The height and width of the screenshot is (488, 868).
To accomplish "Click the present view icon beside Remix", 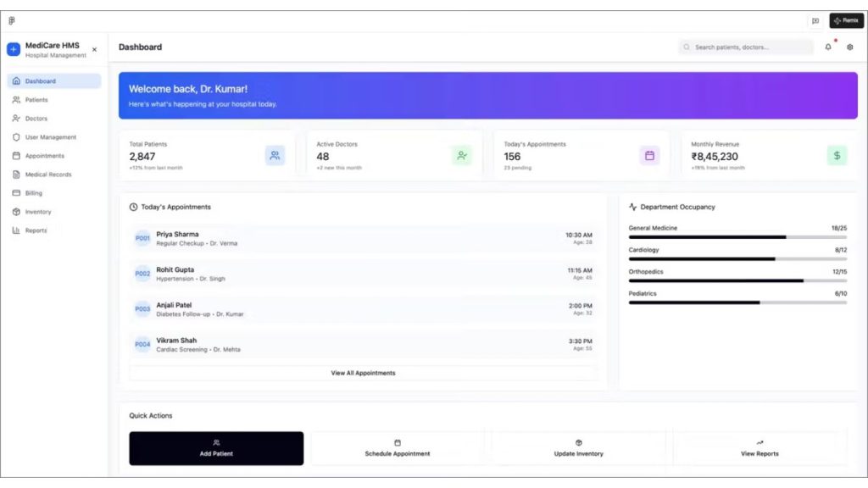I will 815,21.
